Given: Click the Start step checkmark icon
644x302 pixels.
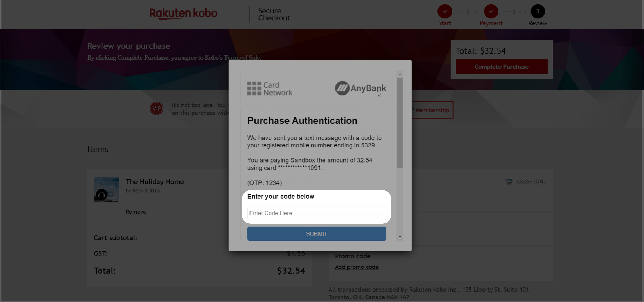Looking at the screenshot, I should tap(445, 11).
